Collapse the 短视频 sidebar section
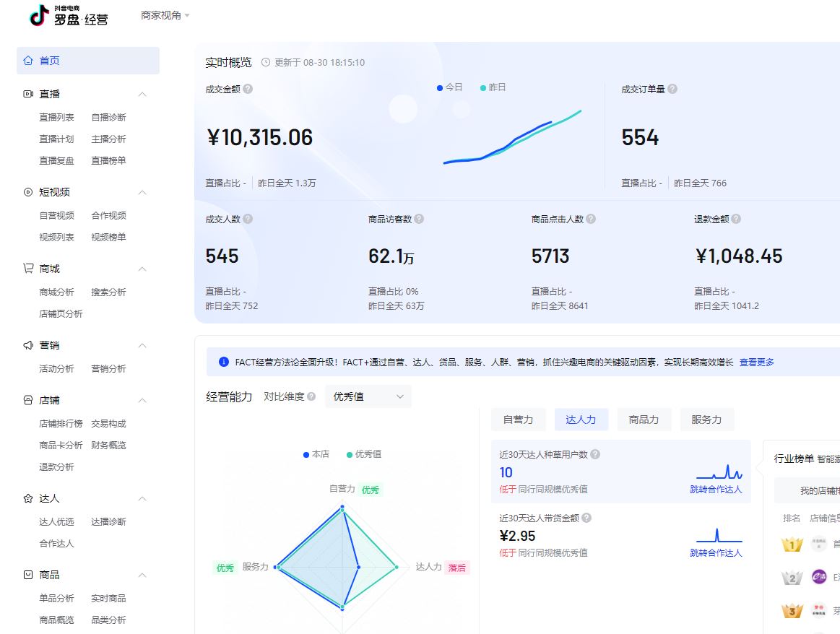Viewport: 840px width, 634px height. 142,192
